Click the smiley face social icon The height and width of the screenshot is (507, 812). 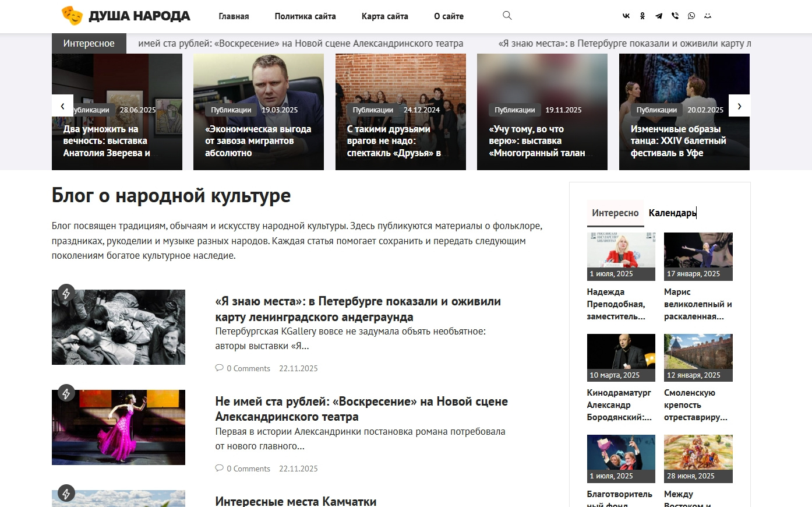pyautogui.click(x=708, y=16)
